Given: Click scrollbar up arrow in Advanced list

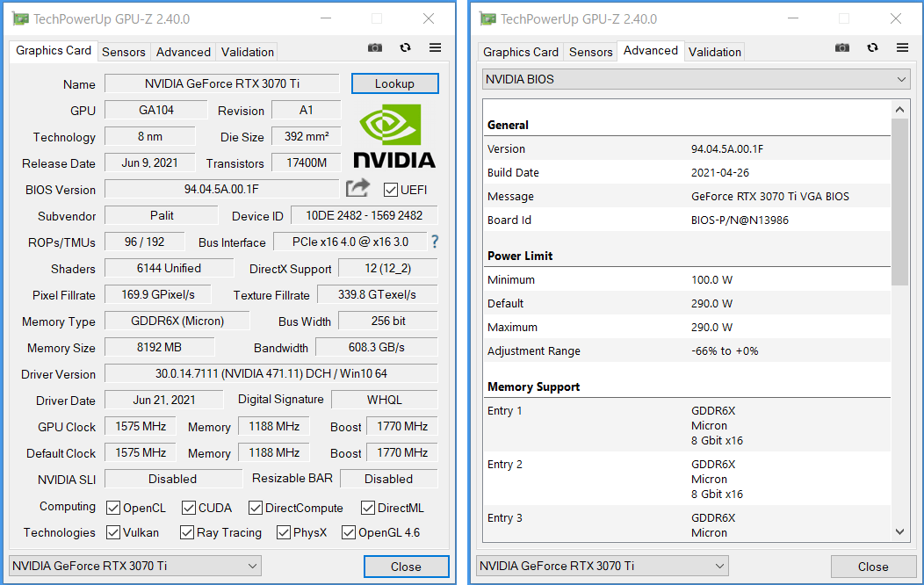Looking at the screenshot, I should pyautogui.click(x=899, y=110).
